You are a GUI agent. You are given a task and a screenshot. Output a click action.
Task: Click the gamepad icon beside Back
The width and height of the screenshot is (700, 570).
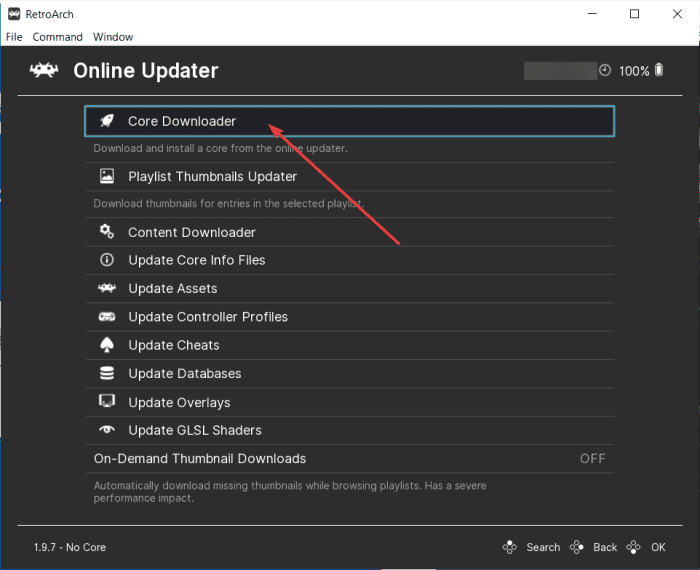pos(576,547)
